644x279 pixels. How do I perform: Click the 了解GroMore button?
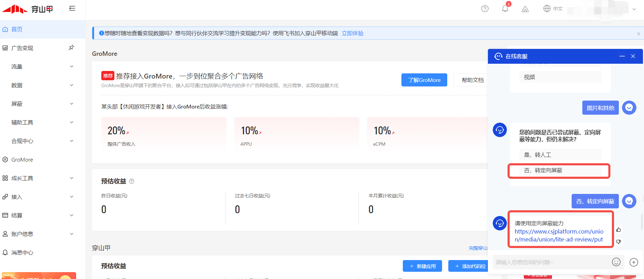tap(424, 80)
